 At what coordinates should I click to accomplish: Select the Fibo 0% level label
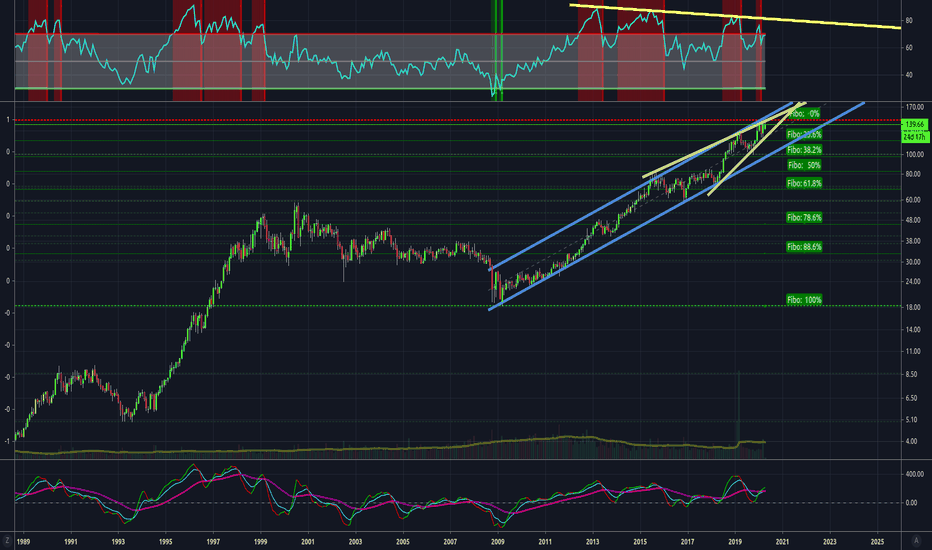804,114
